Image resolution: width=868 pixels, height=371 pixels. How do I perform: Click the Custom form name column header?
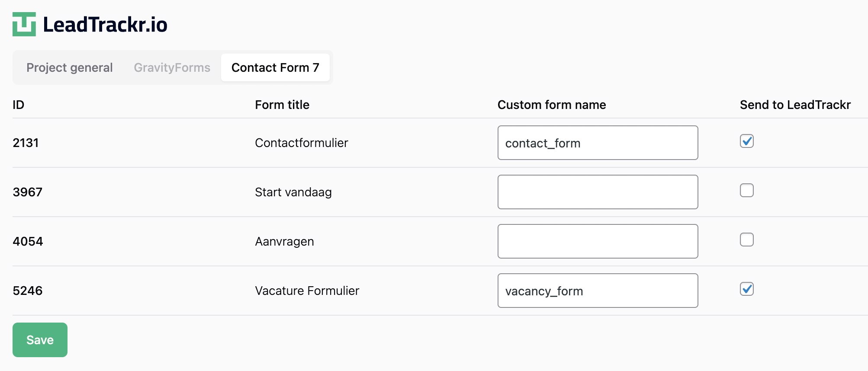coord(551,105)
